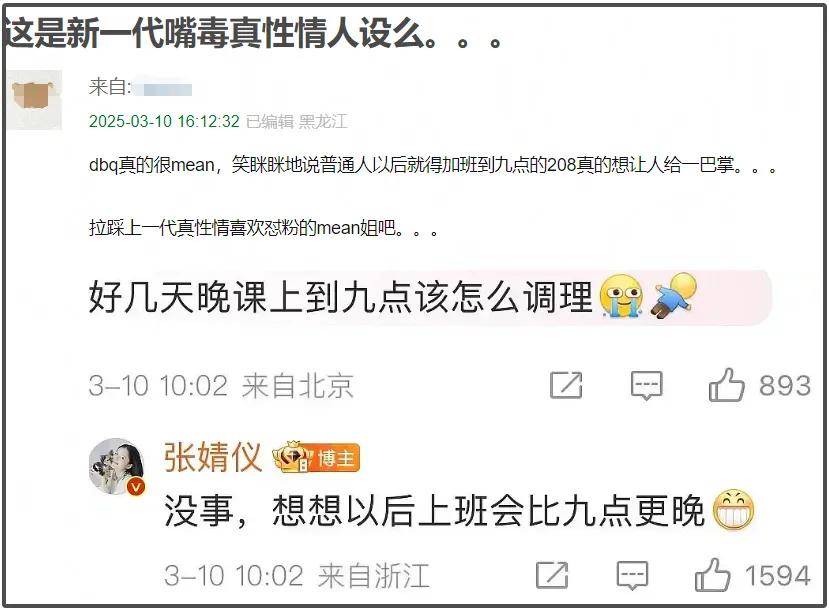Screen dimensions: 829x610
Task: Click the falling-person emoji sticker
Action: [x=673, y=295]
